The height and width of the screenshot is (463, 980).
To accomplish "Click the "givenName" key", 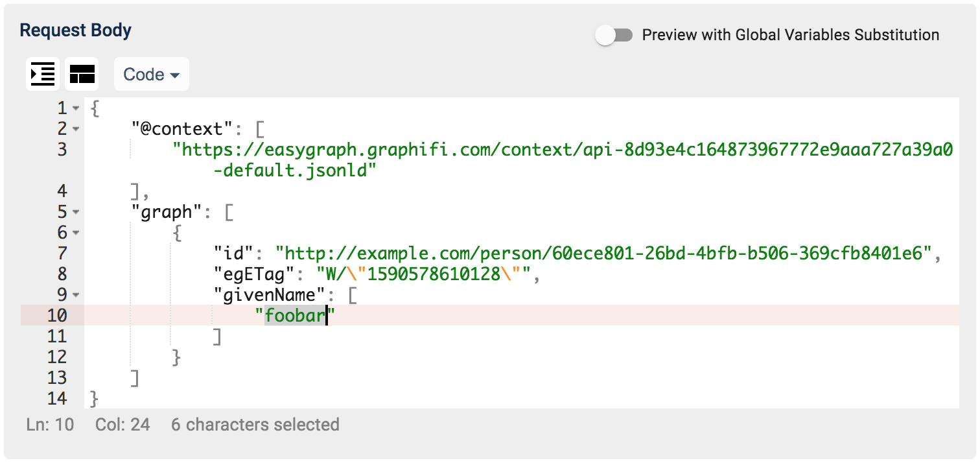I will coord(269,295).
